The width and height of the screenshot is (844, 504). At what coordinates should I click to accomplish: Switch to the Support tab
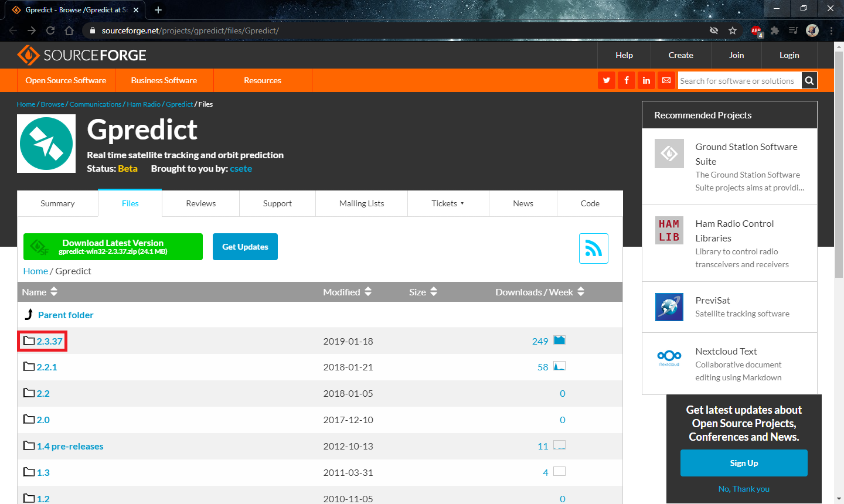277,203
